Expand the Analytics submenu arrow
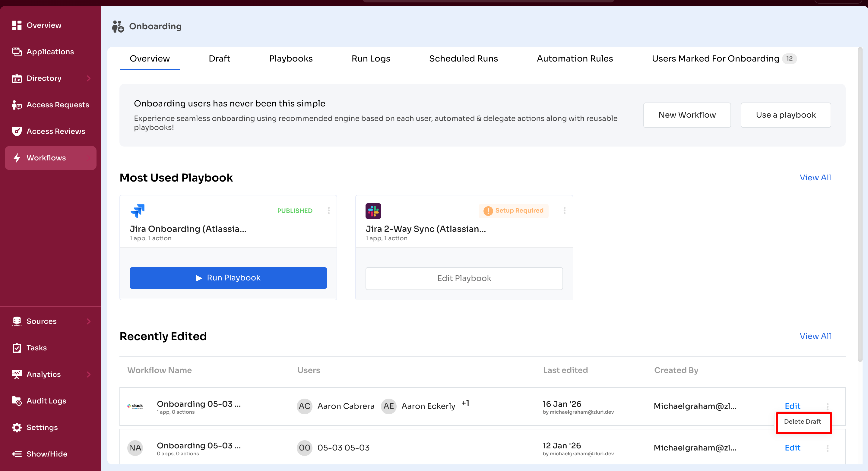Image resolution: width=868 pixels, height=471 pixels. (x=89, y=374)
